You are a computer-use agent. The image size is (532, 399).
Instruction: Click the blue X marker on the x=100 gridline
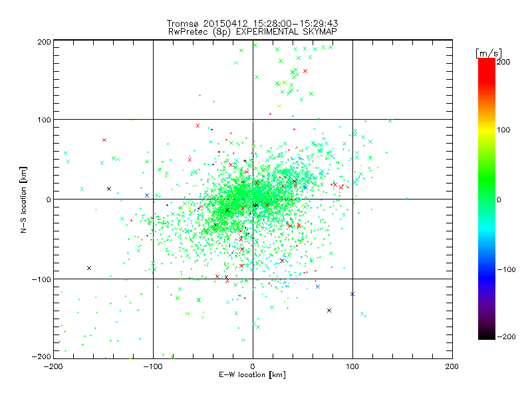coord(352,294)
